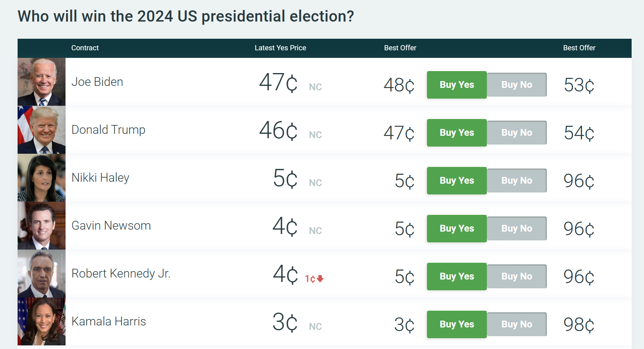Screen dimensions: 644x349
Task: Buy Yes on the Nikki Haley contract
Action: point(457,180)
